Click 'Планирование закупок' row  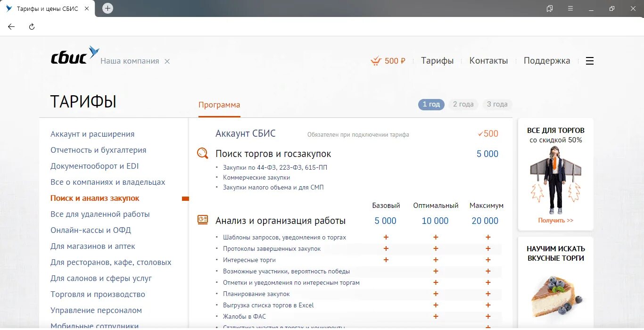[x=256, y=294]
